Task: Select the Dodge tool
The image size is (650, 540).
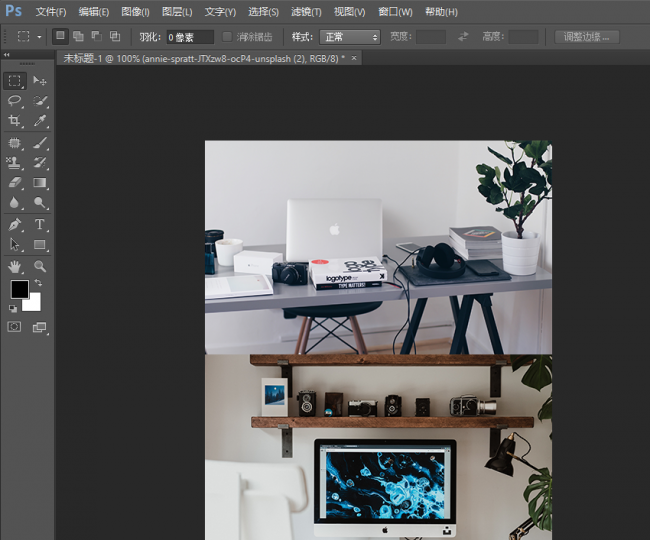Action: (x=40, y=202)
